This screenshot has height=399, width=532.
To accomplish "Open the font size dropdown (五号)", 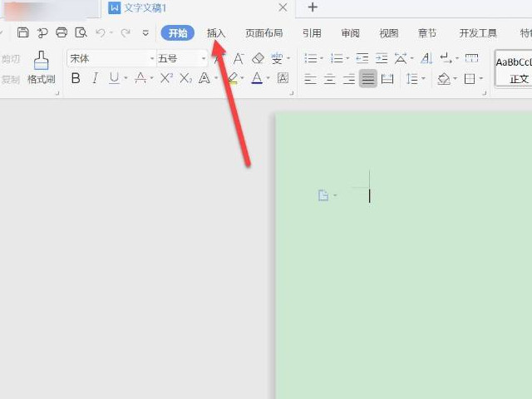I will pyautogui.click(x=203, y=59).
